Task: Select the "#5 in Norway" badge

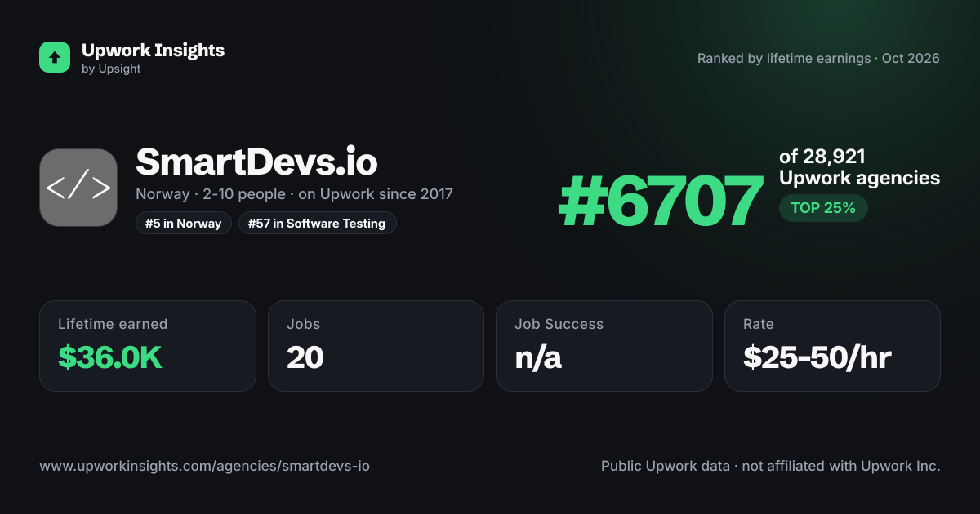Action: 184,223
